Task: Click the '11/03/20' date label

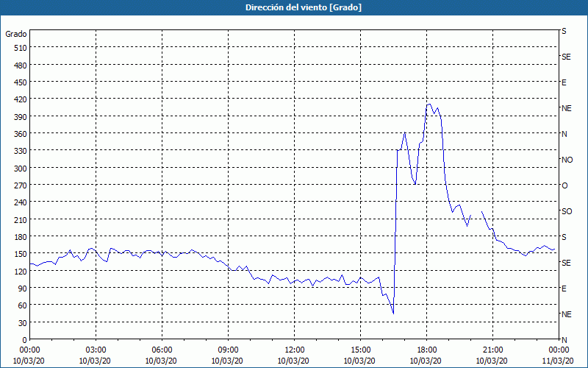Action: [x=558, y=361]
